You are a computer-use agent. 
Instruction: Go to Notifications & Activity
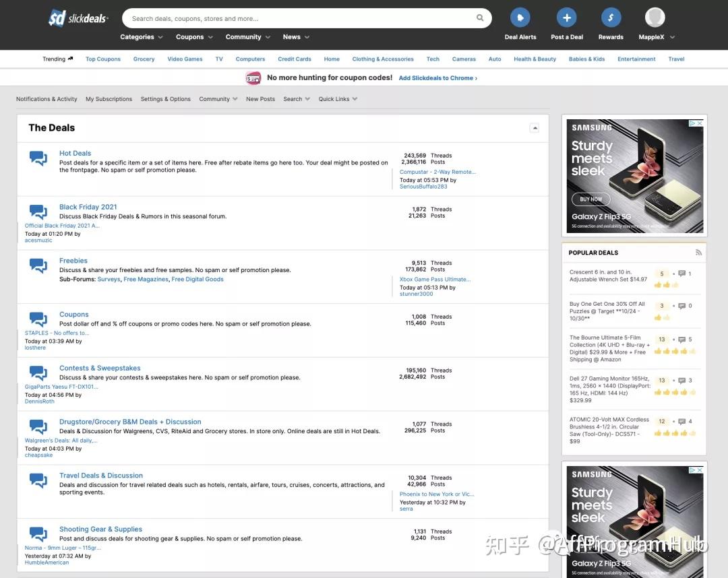pos(47,99)
